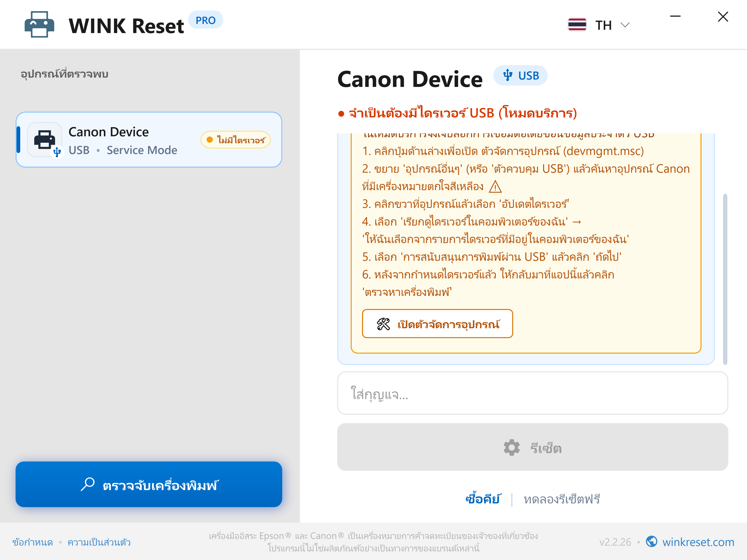
Task: Open the winkreset.com website link
Action: (698, 542)
